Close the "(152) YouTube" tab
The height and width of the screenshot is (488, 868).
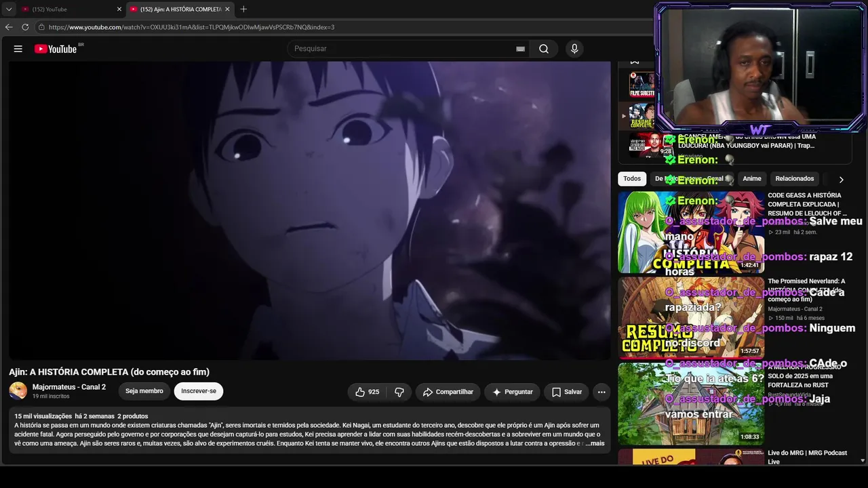119,9
